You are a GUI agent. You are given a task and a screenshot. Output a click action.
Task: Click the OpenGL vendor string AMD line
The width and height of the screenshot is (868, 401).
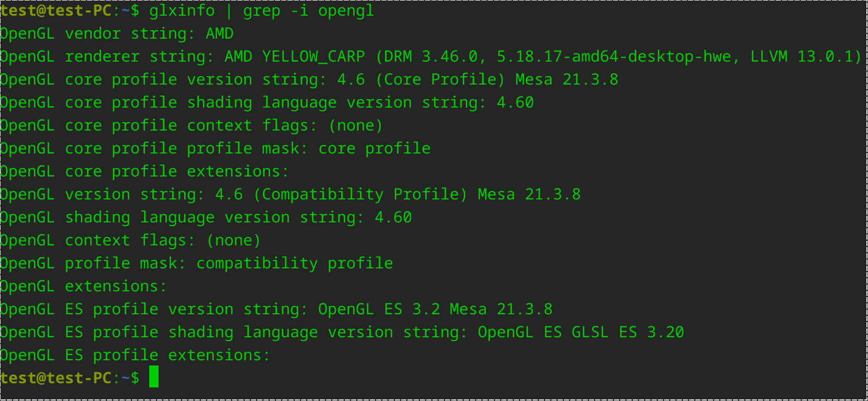[x=117, y=33]
